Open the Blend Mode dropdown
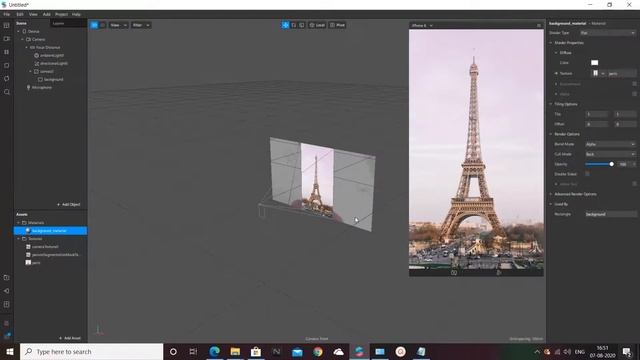Screen dimensions: 640x360 [610, 144]
